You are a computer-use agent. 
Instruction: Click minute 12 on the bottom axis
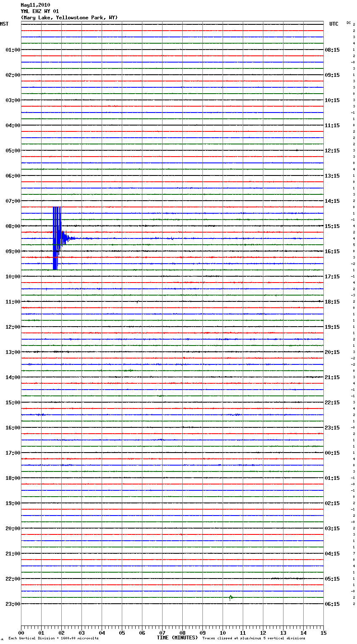coord(263,633)
